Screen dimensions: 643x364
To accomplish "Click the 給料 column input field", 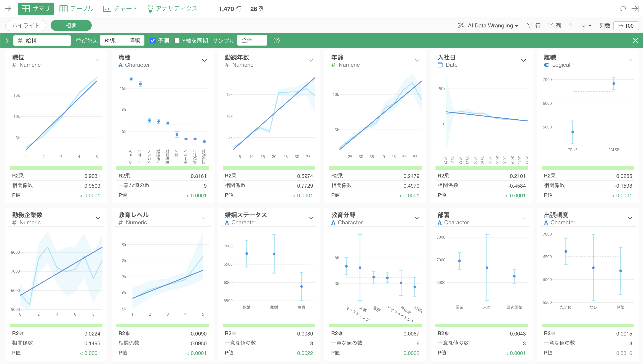I will (x=42, y=41).
